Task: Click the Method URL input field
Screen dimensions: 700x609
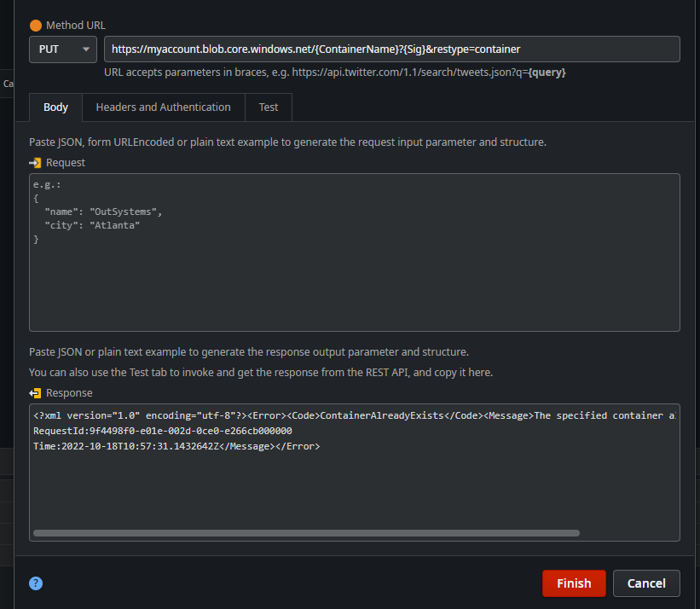Action: pyautogui.click(x=391, y=49)
